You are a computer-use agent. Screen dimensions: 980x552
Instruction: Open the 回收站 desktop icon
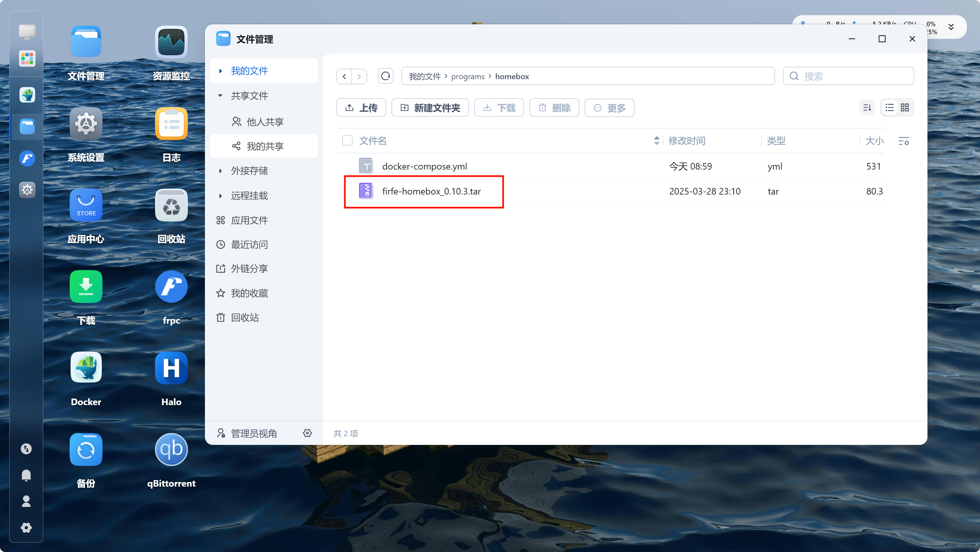coord(171,205)
